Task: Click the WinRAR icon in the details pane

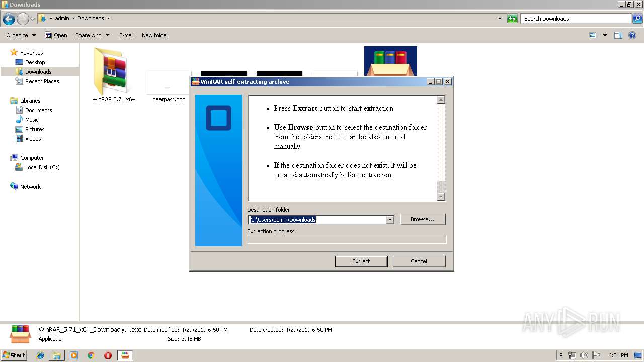Action: point(20,334)
